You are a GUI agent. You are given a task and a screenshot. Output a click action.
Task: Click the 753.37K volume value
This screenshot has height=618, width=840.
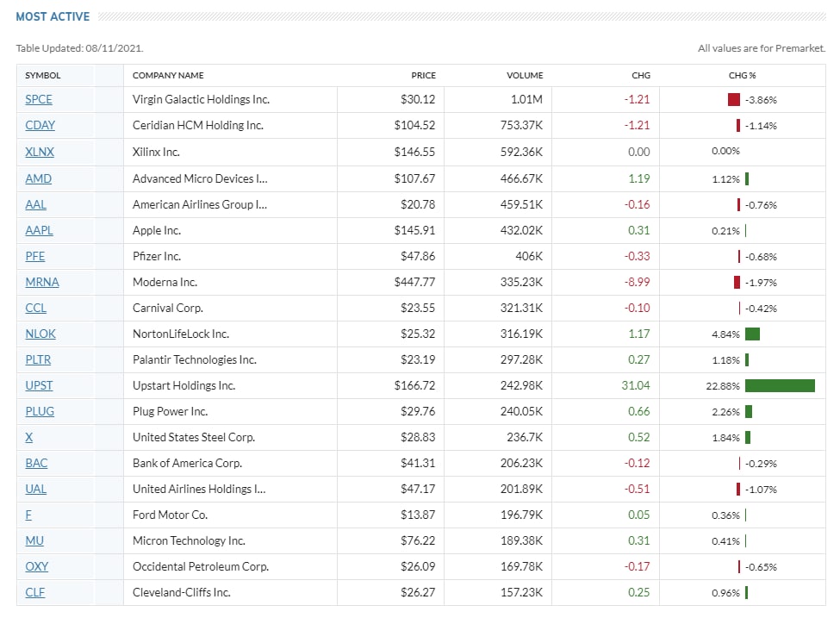point(522,126)
